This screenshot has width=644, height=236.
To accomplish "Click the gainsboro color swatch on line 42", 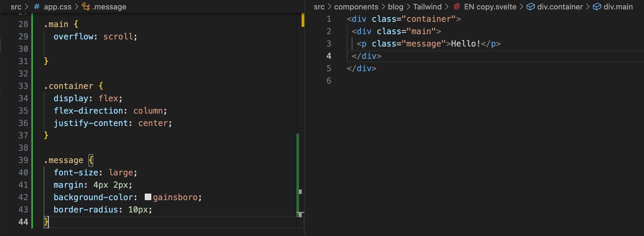I will (148, 197).
